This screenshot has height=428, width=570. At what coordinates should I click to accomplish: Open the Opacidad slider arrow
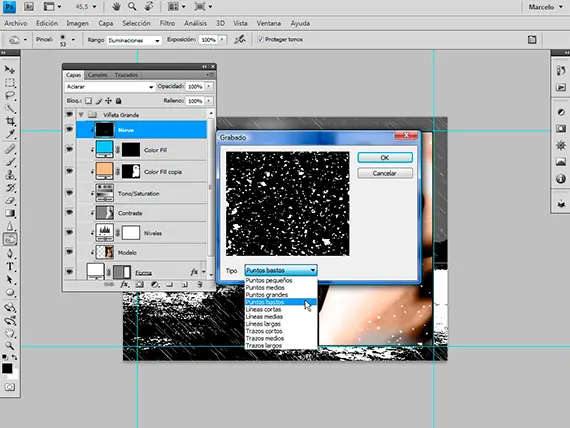(209, 87)
